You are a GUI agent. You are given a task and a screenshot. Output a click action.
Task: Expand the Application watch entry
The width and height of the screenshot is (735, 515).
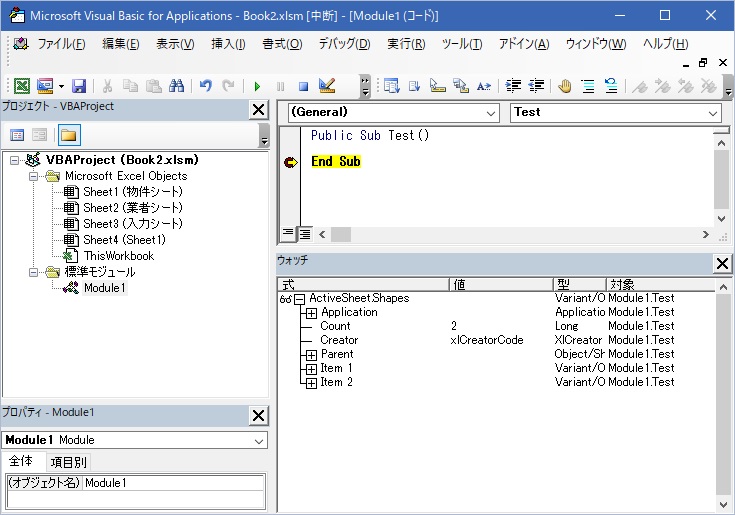pyautogui.click(x=311, y=313)
